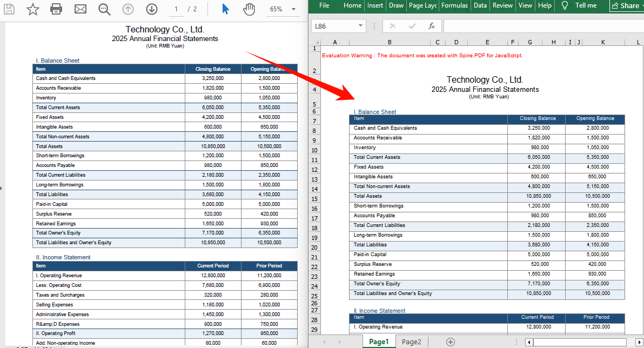This screenshot has width=644, height=348.
Task: Print the PDF document
Action: pos(56,9)
